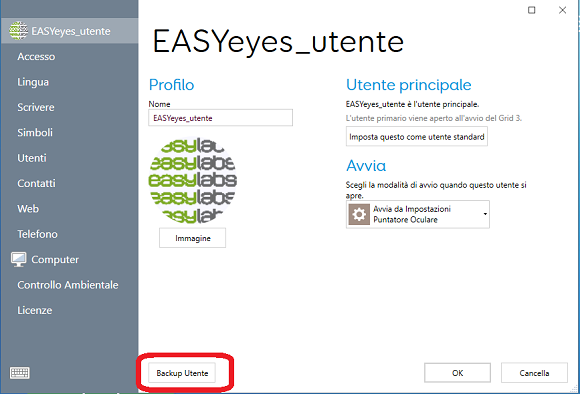Click Imposta questo come utente standard
Image resolution: width=580 pixels, height=394 pixels.
point(417,137)
